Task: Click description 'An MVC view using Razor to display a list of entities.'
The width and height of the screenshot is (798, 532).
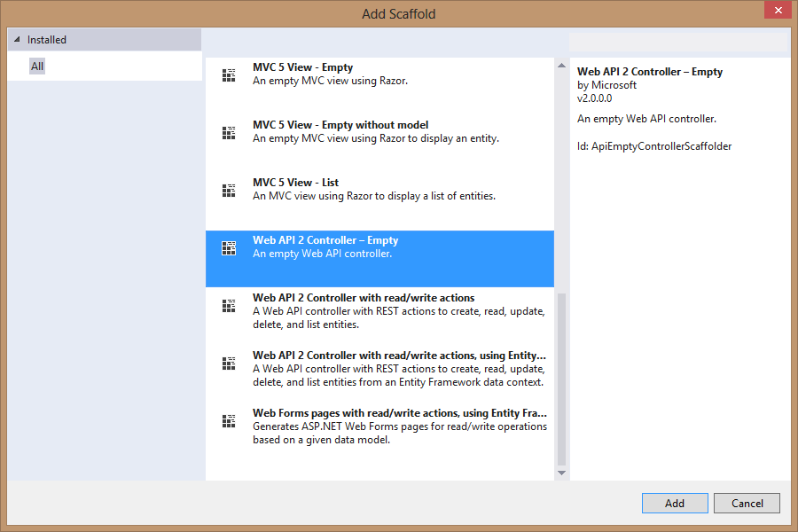Action: point(374,195)
